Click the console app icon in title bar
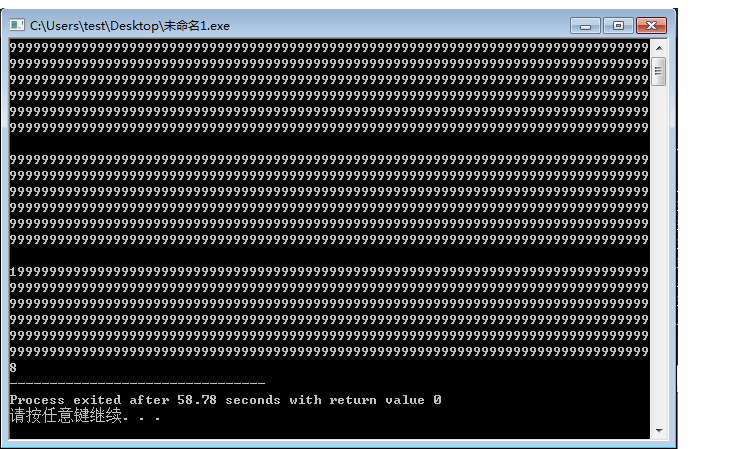 click(x=17, y=24)
